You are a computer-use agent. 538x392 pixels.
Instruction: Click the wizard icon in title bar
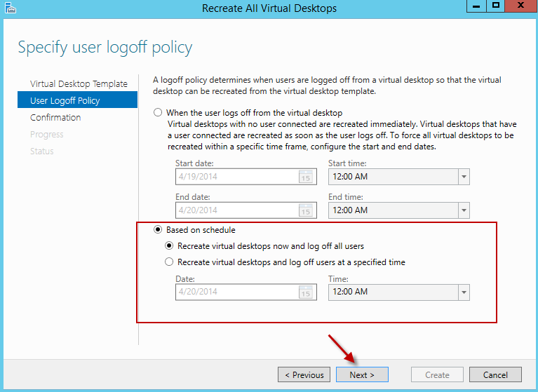(x=9, y=8)
